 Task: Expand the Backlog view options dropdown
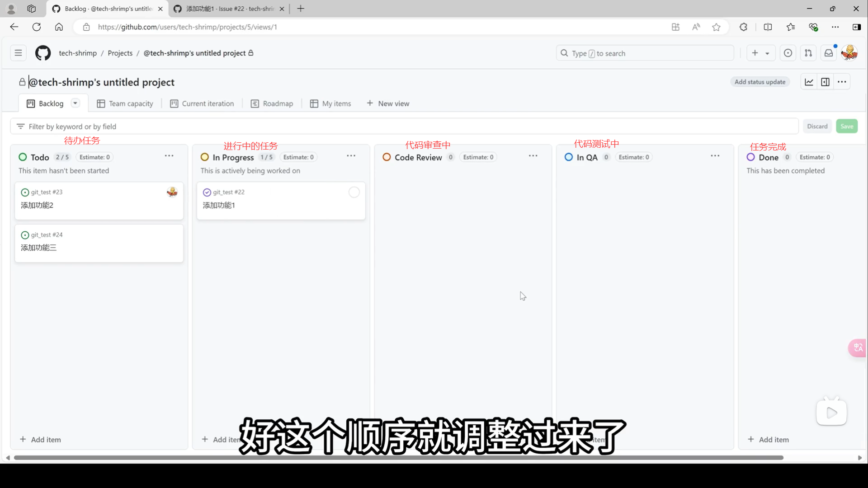coord(75,103)
